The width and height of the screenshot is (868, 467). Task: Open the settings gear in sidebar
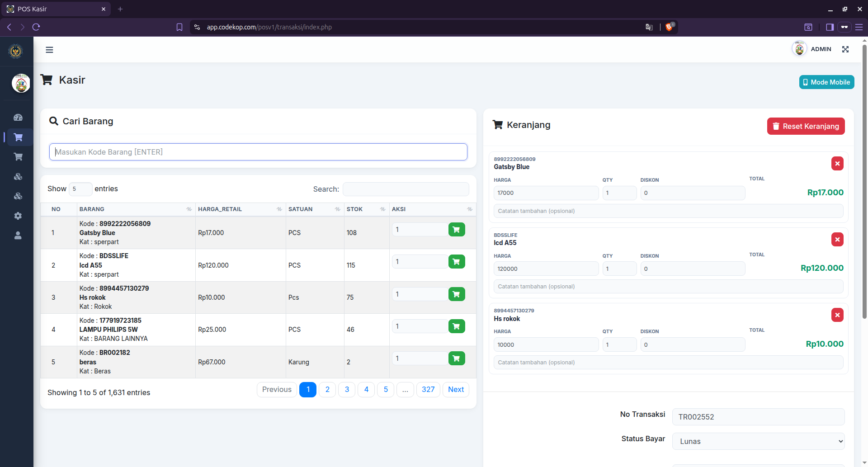pos(18,216)
